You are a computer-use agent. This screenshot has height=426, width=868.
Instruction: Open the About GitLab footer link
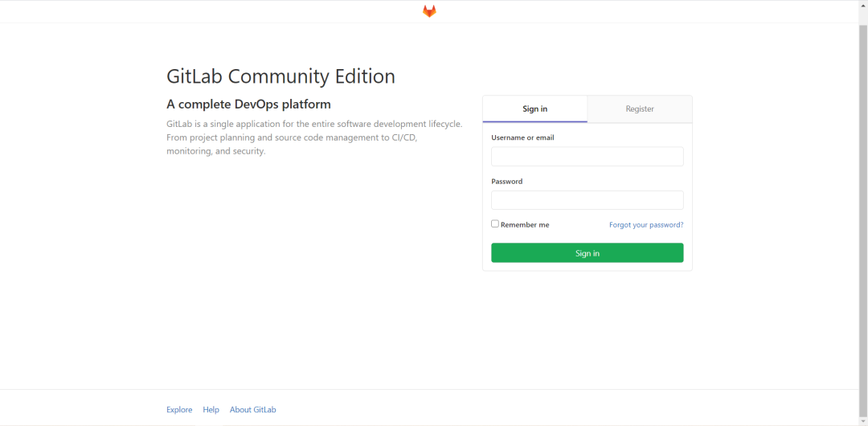coord(253,410)
